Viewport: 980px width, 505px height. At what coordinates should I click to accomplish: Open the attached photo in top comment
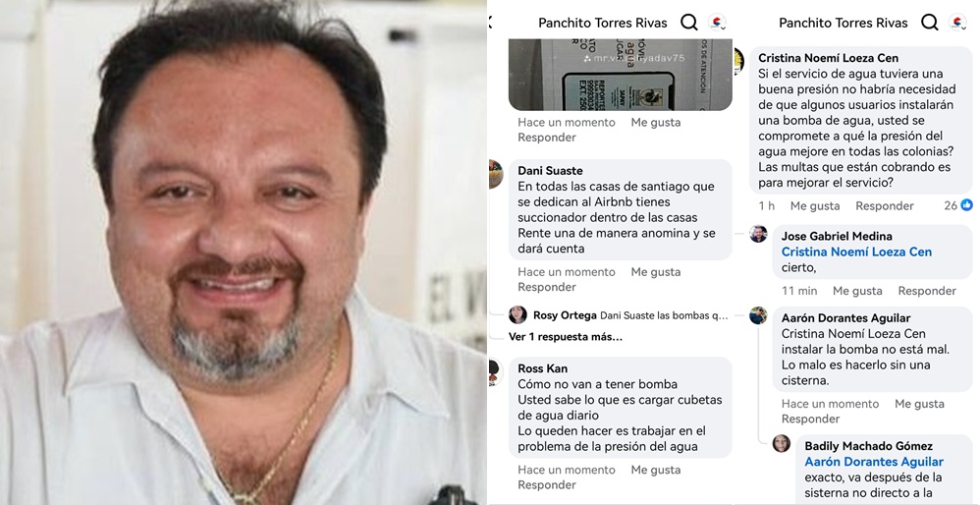click(620, 75)
